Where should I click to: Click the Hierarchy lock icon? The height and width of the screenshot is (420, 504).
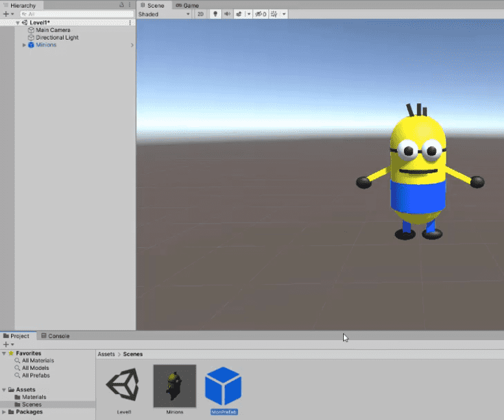(121, 5)
